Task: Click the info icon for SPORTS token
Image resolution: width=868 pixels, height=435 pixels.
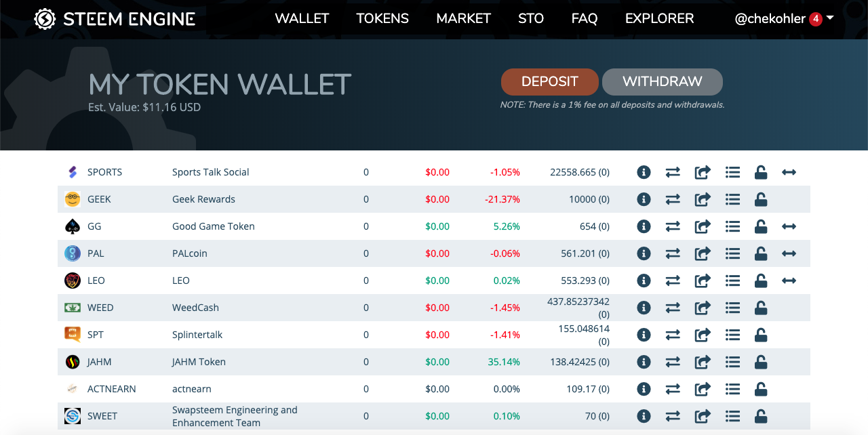Action: (644, 172)
